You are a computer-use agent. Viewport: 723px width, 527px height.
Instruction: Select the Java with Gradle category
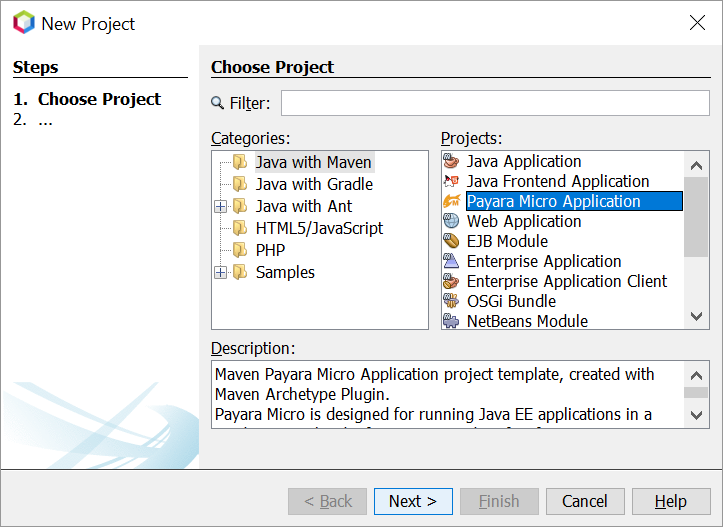pos(313,185)
